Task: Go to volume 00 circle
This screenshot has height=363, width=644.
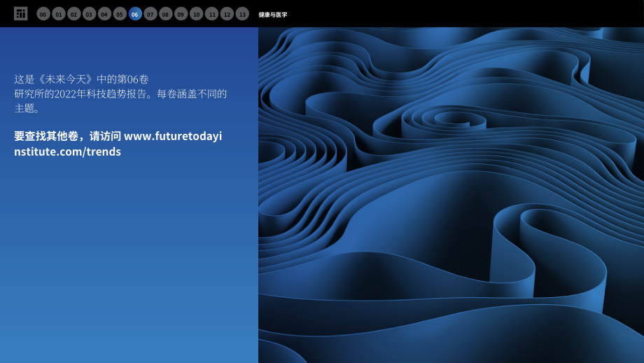Action: pos(43,14)
